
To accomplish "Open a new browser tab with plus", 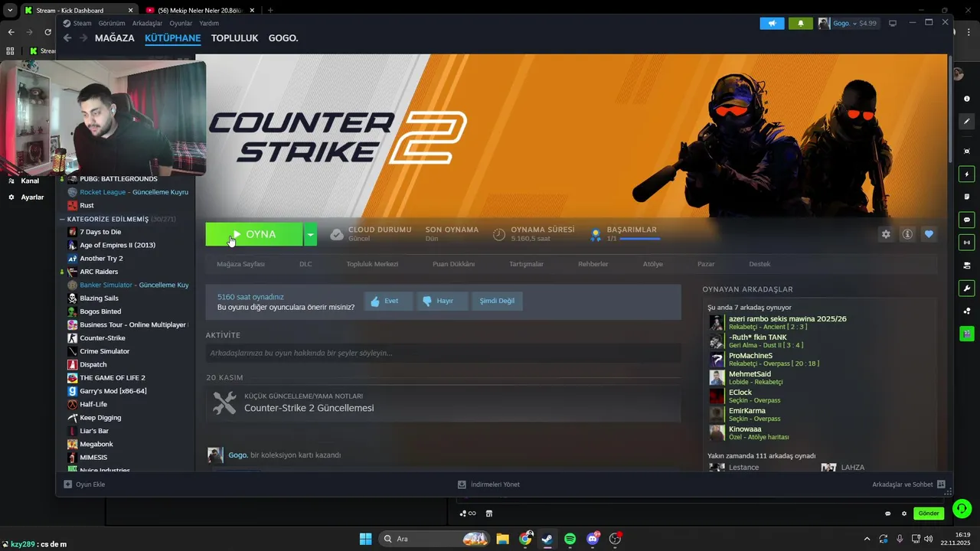I will 270,10.
